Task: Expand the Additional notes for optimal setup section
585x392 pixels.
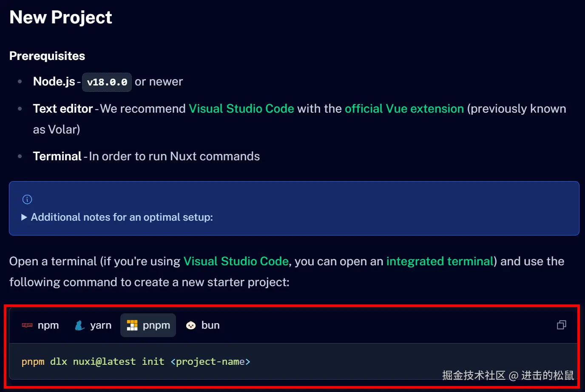Action: 121,217
